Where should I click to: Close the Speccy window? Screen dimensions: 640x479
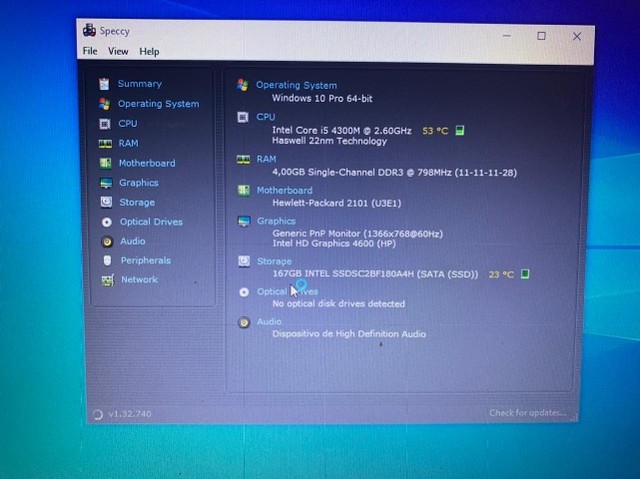pos(577,37)
